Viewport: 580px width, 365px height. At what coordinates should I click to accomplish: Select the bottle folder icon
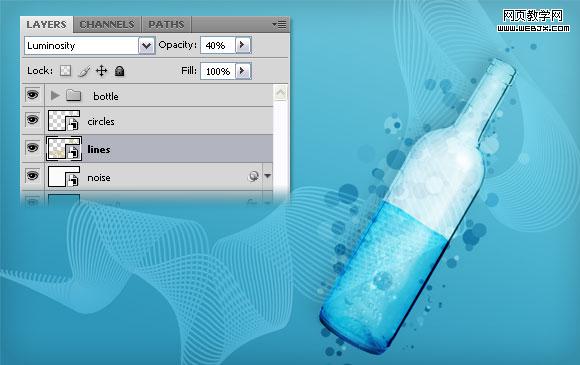click(74, 95)
